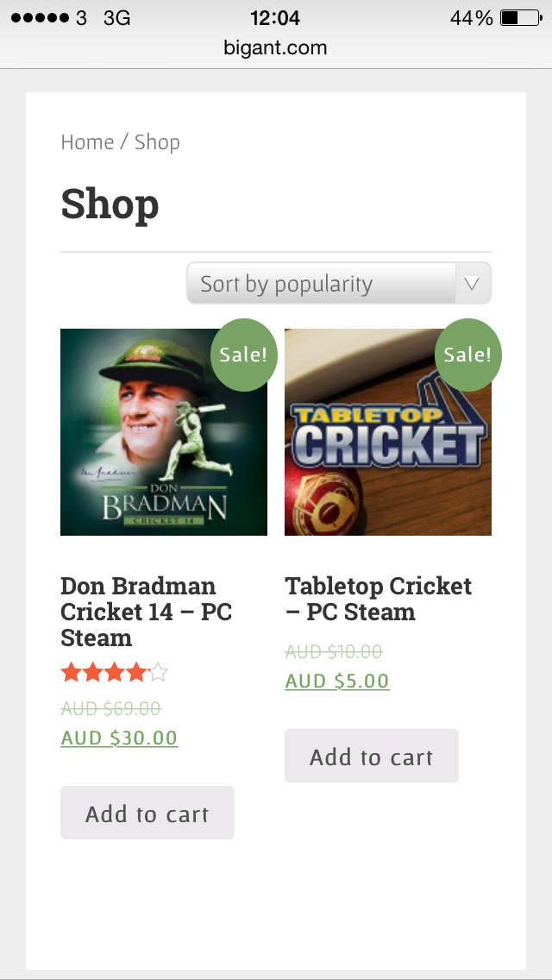The width and height of the screenshot is (552, 980).
Task: Click the AUD $5.00 sale price
Action: click(337, 681)
